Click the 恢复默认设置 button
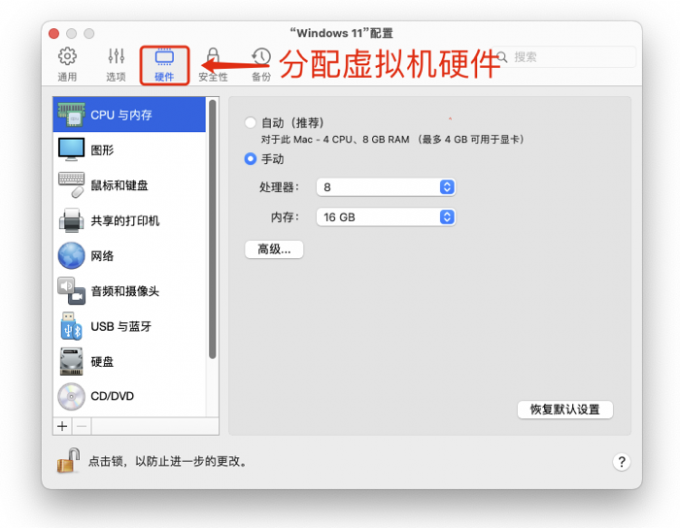Image resolution: width=680 pixels, height=528 pixels. [565, 409]
